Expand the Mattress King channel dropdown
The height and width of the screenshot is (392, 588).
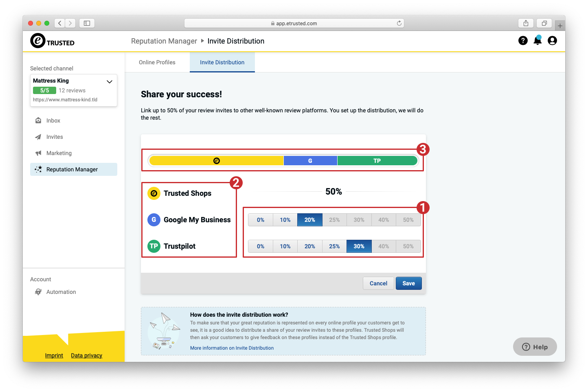click(110, 81)
